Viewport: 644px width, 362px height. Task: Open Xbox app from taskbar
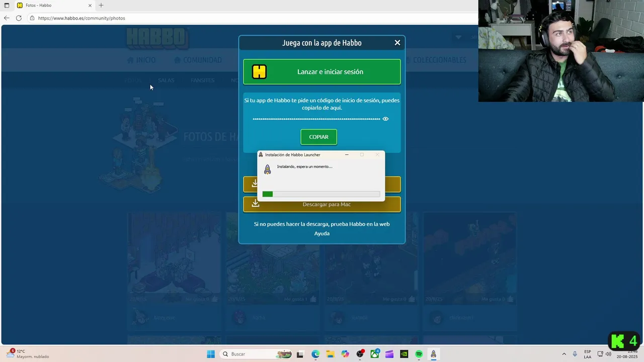coord(374,354)
